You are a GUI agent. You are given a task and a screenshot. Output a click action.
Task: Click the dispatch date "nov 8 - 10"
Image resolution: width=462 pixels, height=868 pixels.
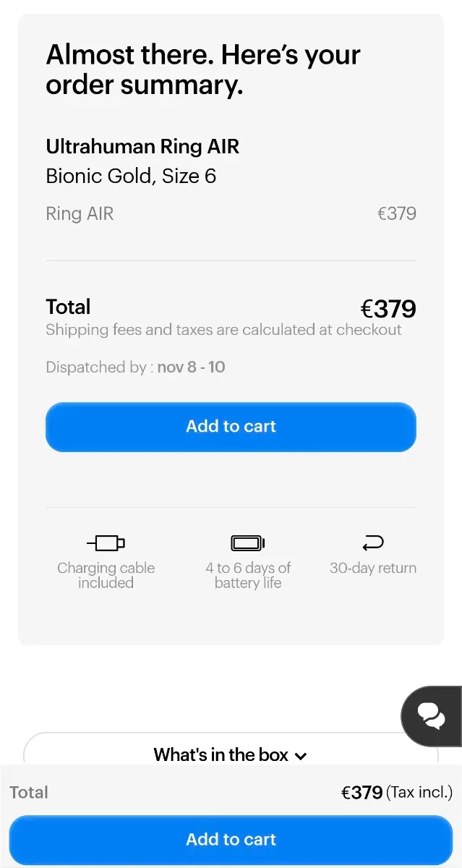[191, 367]
